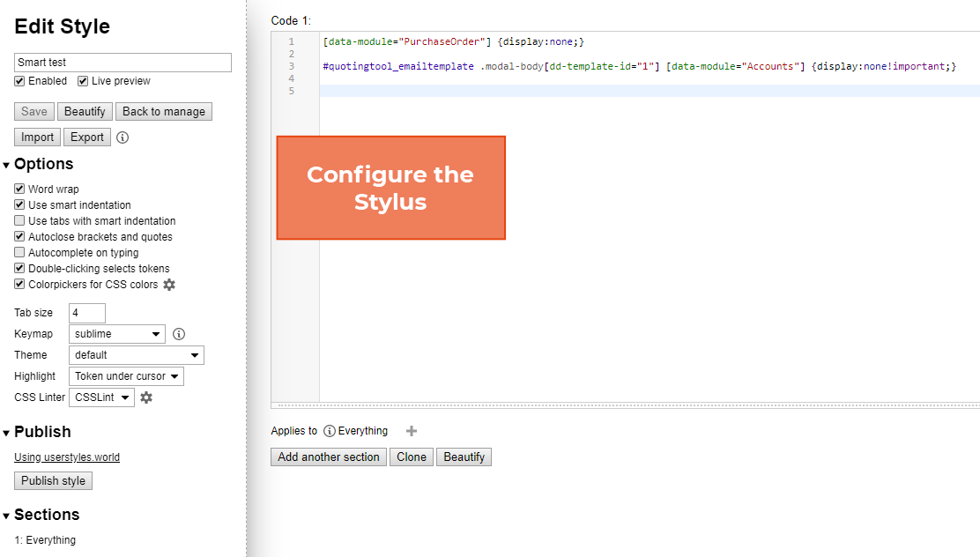The image size is (980, 557).
Task: Select section '1: Everything' in list
Action: tap(45, 540)
